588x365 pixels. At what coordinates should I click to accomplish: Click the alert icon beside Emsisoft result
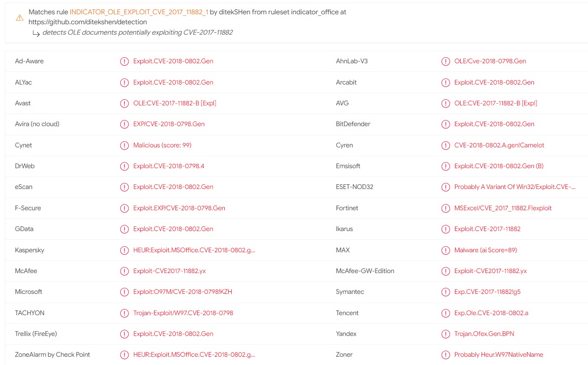(446, 166)
